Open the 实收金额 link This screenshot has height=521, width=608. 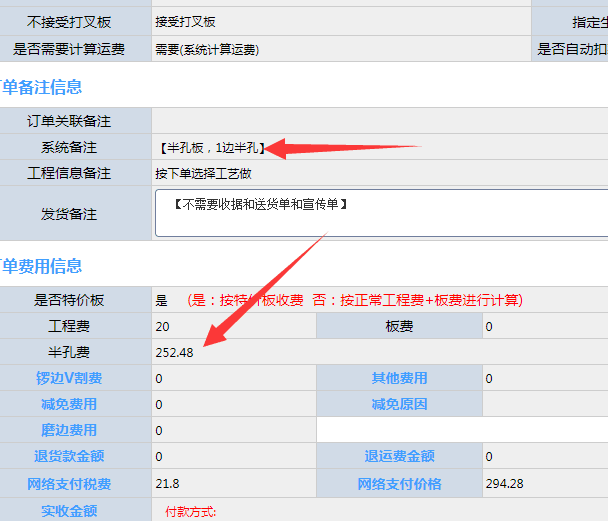(x=68, y=511)
